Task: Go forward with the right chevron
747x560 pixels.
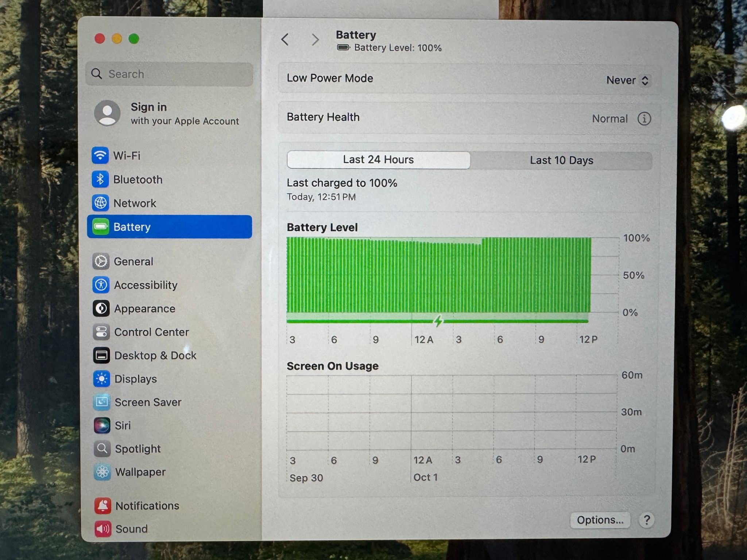Action: pos(315,39)
